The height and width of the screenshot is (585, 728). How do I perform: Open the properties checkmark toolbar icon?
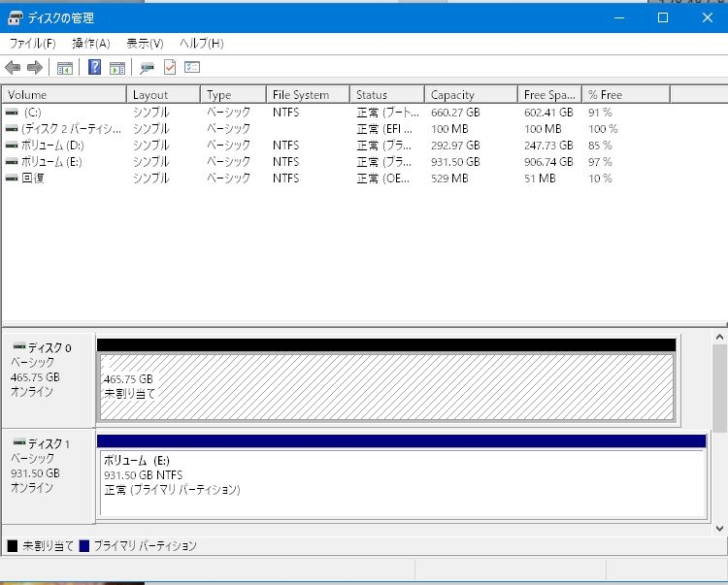pos(170,67)
